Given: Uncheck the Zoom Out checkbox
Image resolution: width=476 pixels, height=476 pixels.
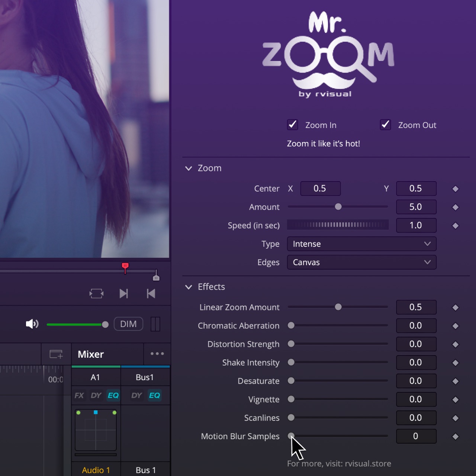Looking at the screenshot, I should [386, 125].
